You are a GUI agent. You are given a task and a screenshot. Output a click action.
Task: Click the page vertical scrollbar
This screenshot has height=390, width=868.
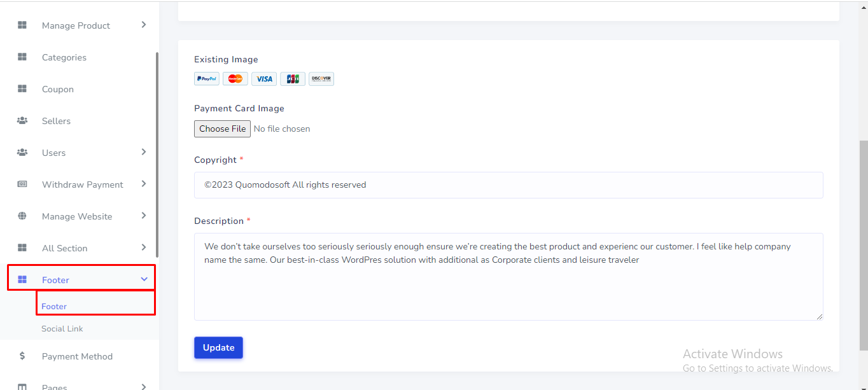[x=863, y=245]
